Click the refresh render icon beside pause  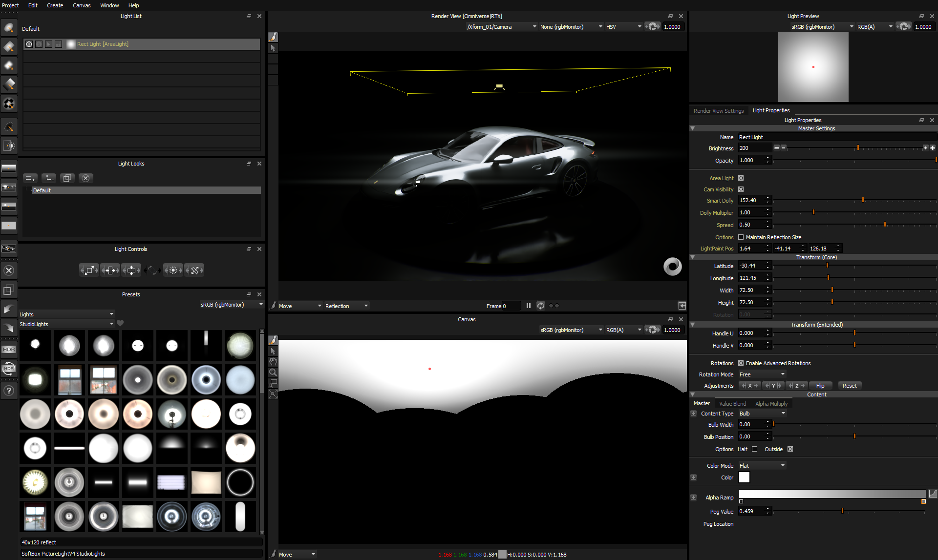pyautogui.click(x=540, y=306)
